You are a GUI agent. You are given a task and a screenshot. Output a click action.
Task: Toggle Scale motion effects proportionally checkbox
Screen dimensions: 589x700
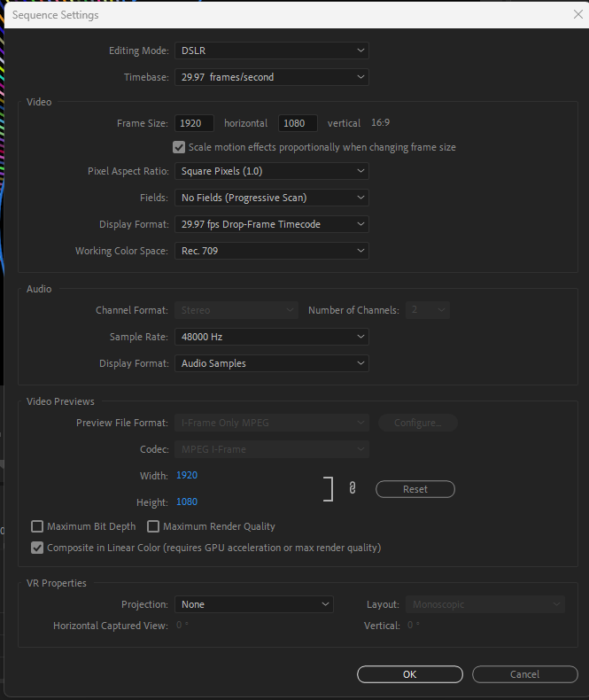(180, 147)
